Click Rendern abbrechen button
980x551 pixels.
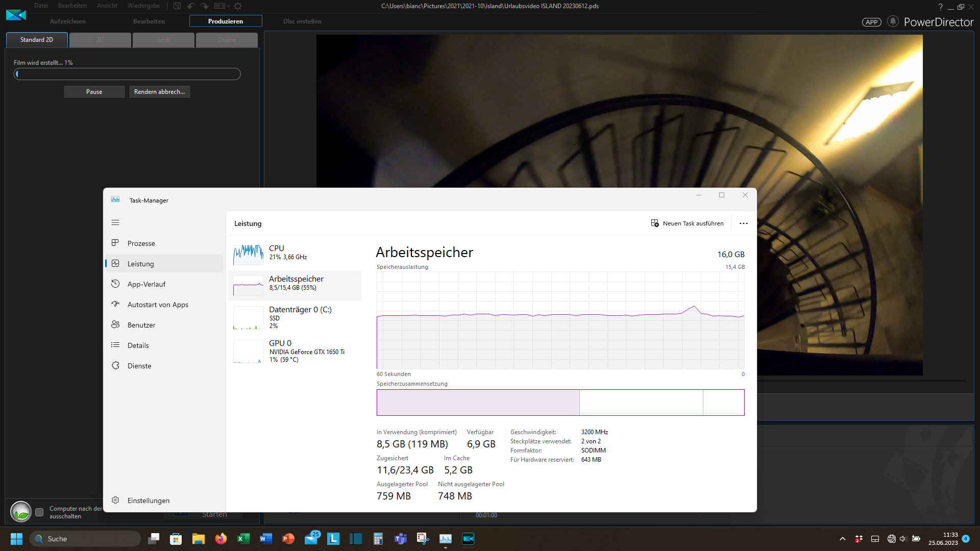[x=159, y=92]
